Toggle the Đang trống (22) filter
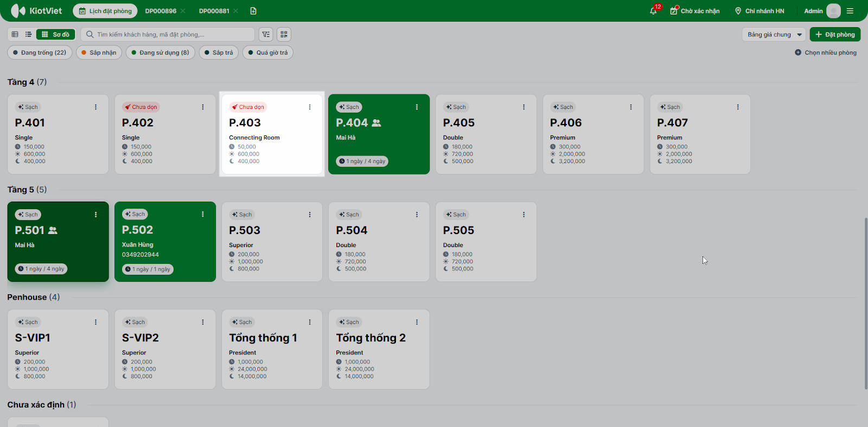868x427 pixels. (x=40, y=53)
